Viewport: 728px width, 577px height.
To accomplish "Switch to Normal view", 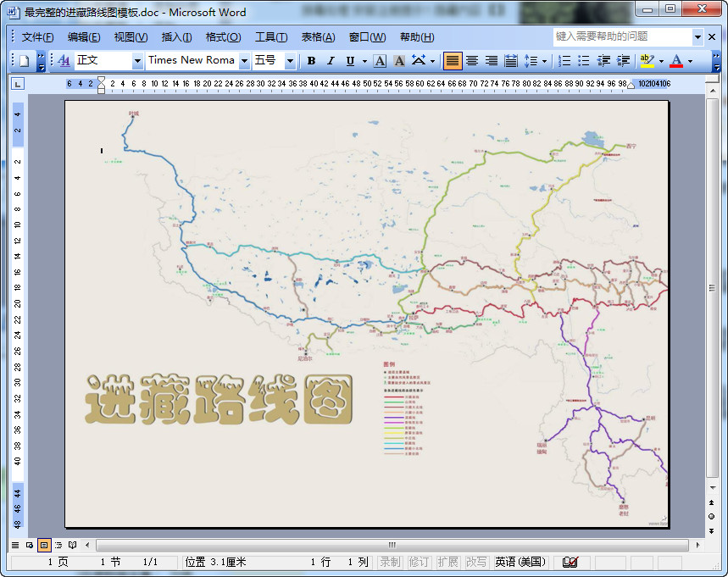I will pos(15,545).
